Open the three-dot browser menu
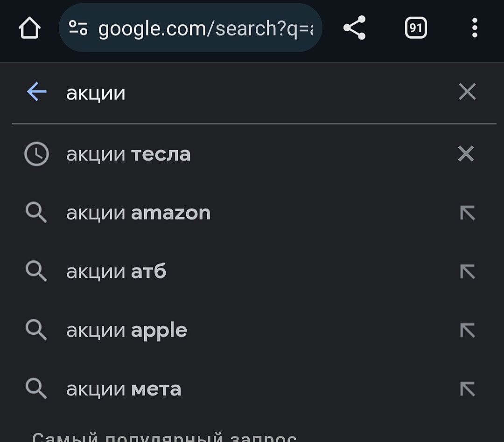 (475, 28)
